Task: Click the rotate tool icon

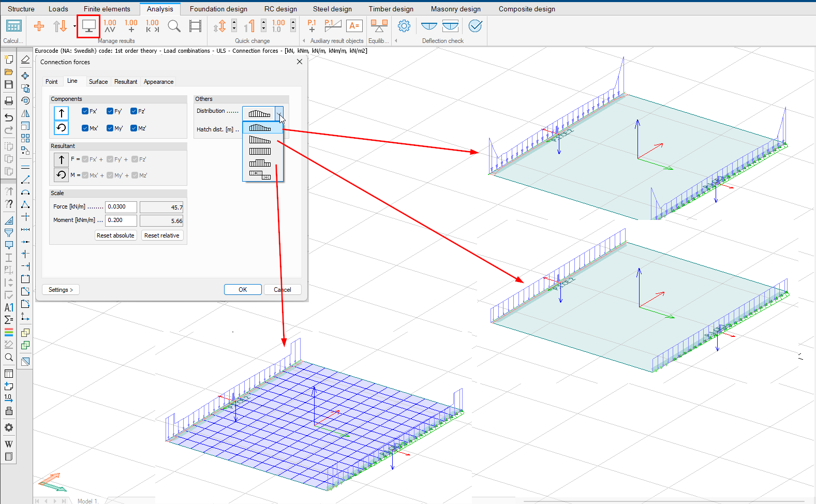Action: click(25, 100)
